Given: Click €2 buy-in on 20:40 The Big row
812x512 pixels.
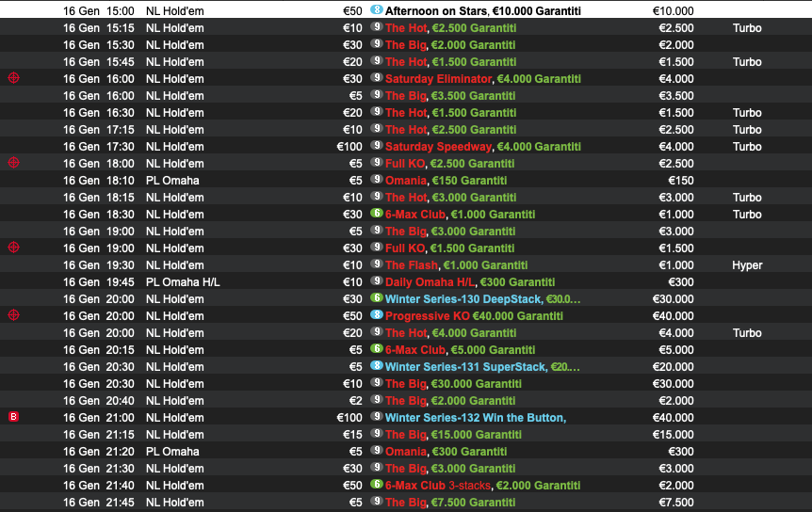Looking at the screenshot, I should coord(356,401).
